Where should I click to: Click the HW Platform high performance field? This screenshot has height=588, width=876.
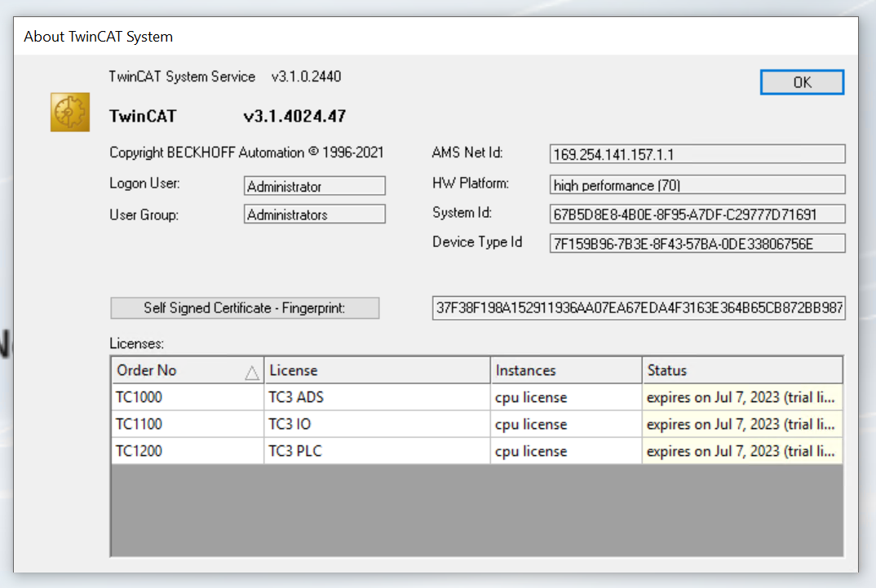[697, 185]
